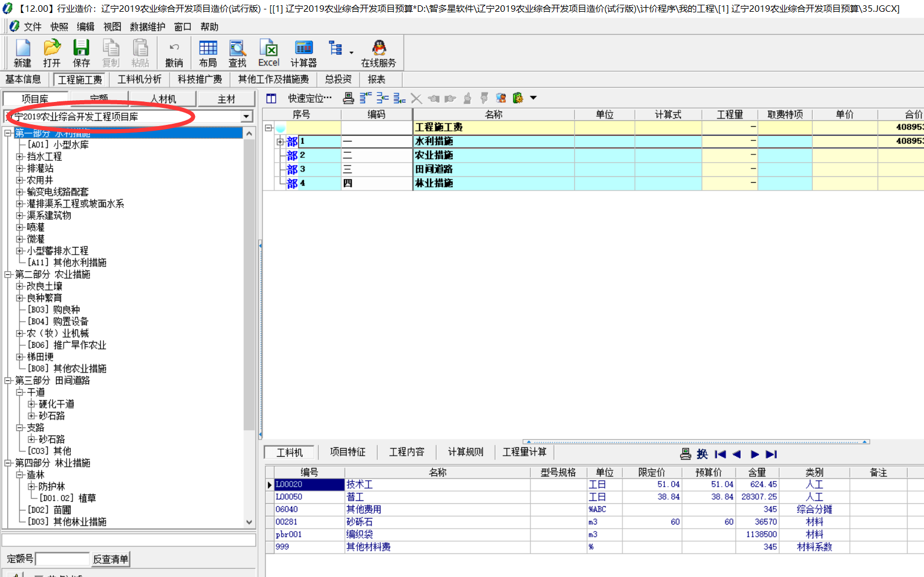This screenshot has height=577, width=924.
Task: Click the column panel icon left of 快速定位
Action: pos(271,98)
